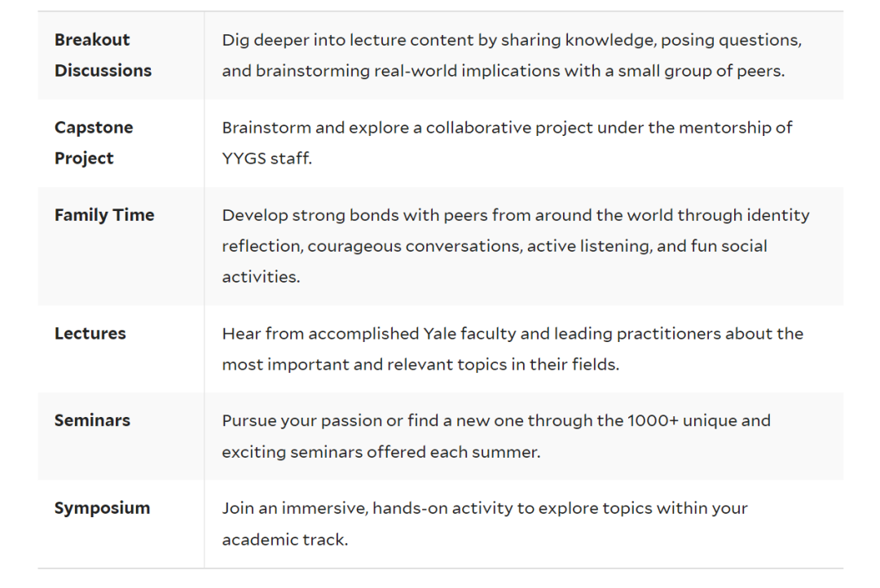Click the word 'activities.' in Family Time row
The image size is (880, 588).
click(261, 277)
